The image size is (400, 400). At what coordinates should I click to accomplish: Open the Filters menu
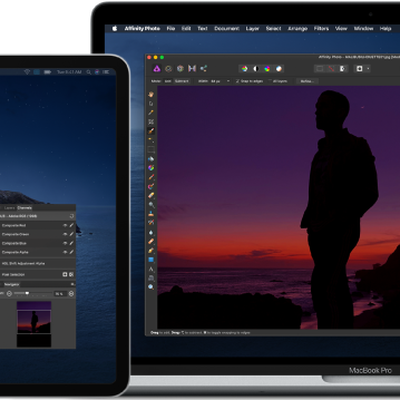click(x=321, y=28)
